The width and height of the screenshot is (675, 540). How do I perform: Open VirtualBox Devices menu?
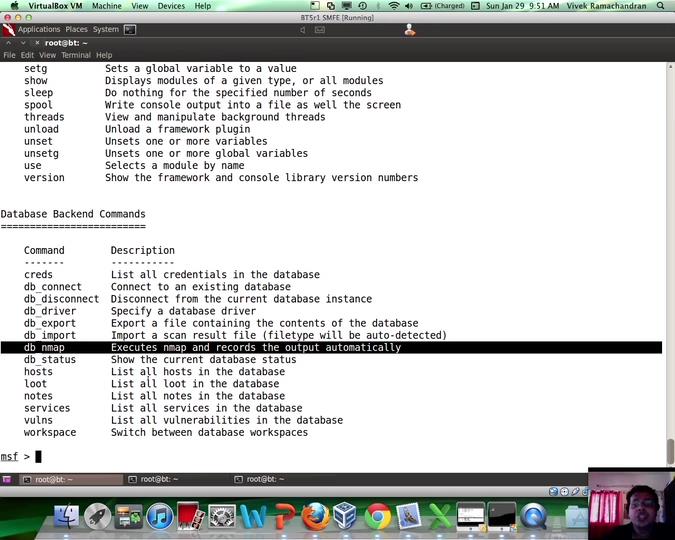coord(171,6)
